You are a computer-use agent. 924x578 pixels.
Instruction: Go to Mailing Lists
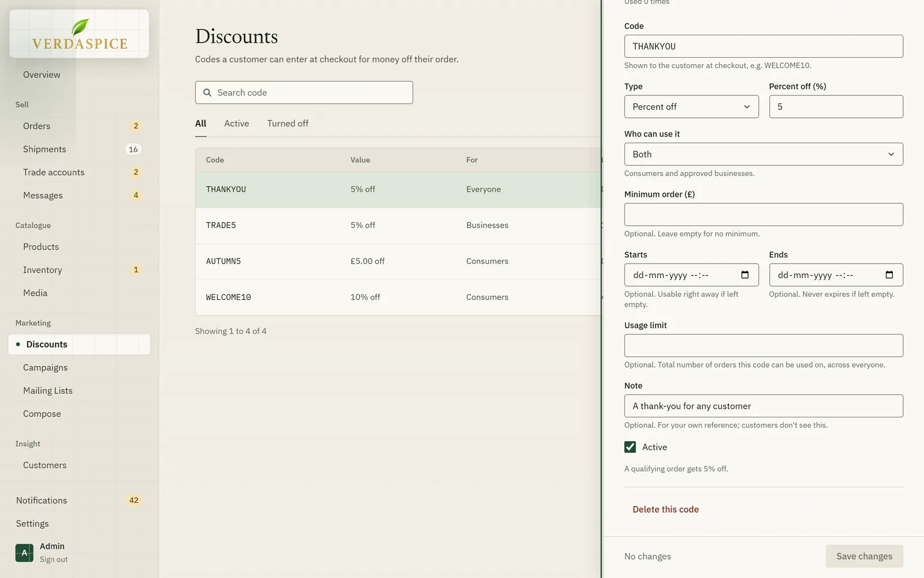coord(79,391)
